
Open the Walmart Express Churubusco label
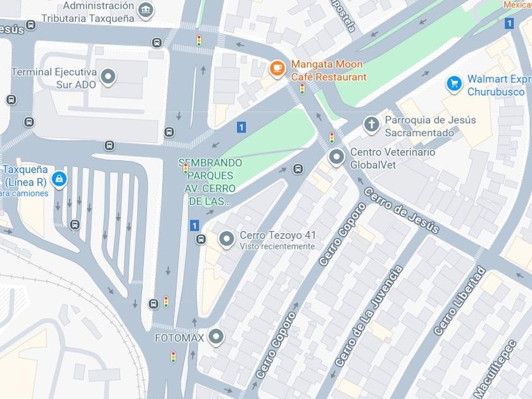point(500,85)
